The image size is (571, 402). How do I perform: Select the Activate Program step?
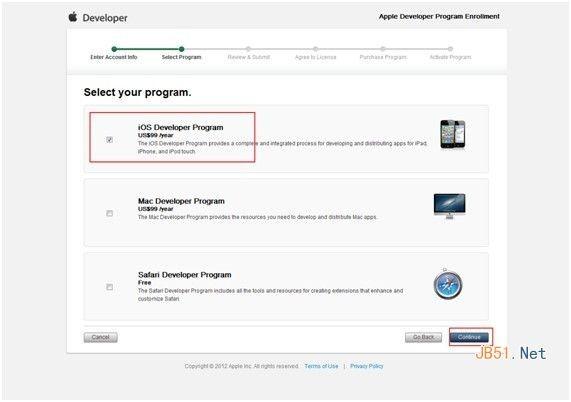point(450,57)
